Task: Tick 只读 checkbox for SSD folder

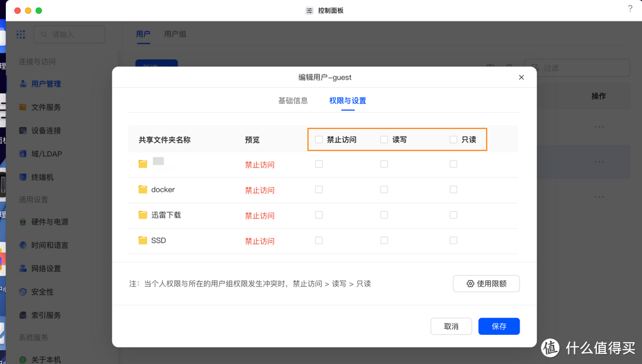Action: click(x=454, y=240)
